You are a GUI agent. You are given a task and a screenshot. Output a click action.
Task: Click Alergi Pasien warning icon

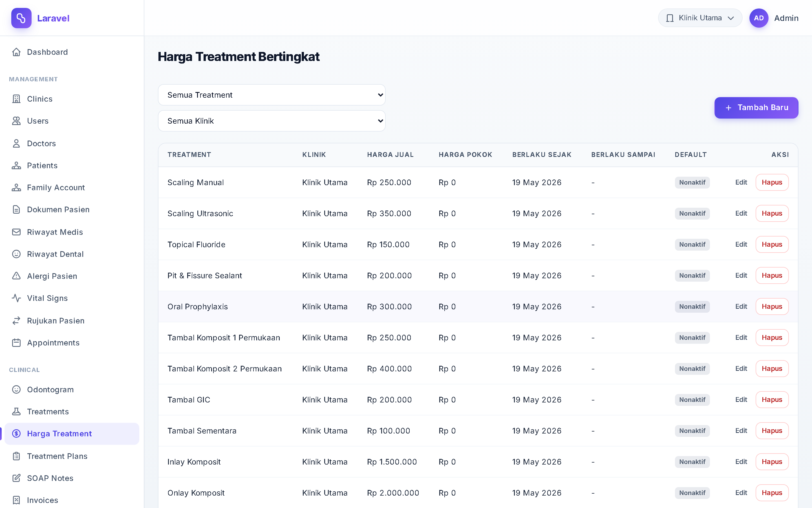pyautogui.click(x=16, y=276)
